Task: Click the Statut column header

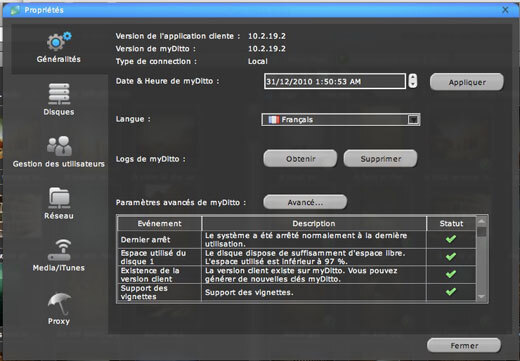Action: [x=451, y=223]
